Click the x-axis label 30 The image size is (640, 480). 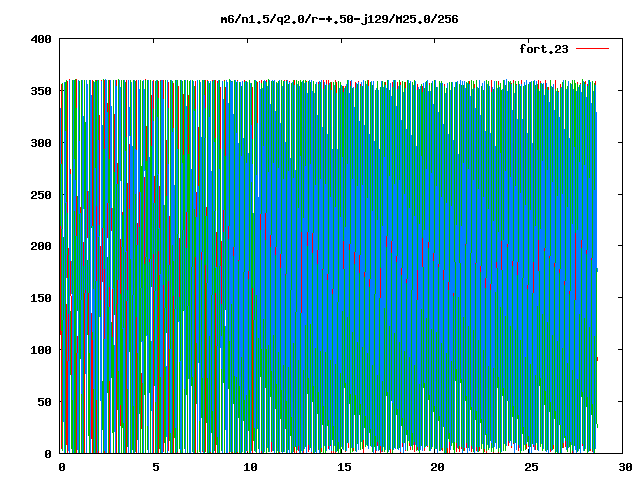pyautogui.click(x=625, y=467)
